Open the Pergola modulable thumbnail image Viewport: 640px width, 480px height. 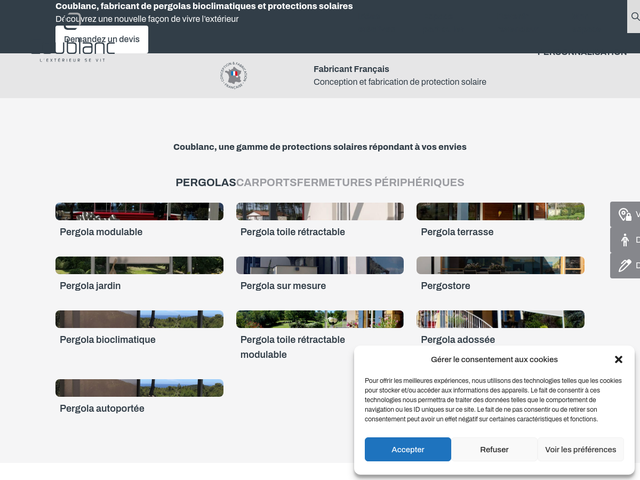tap(139, 211)
